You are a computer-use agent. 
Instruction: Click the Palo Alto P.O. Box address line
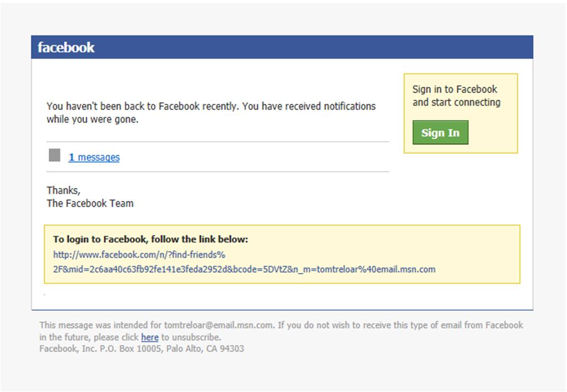pyautogui.click(x=141, y=349)
